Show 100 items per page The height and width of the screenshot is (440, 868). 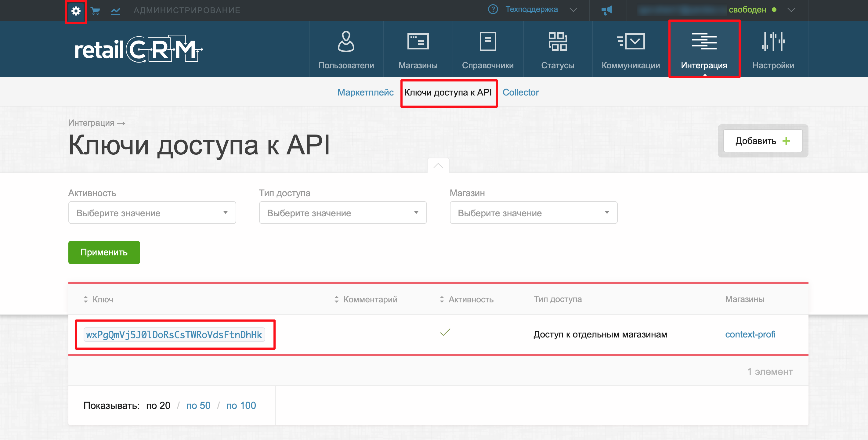241,405
